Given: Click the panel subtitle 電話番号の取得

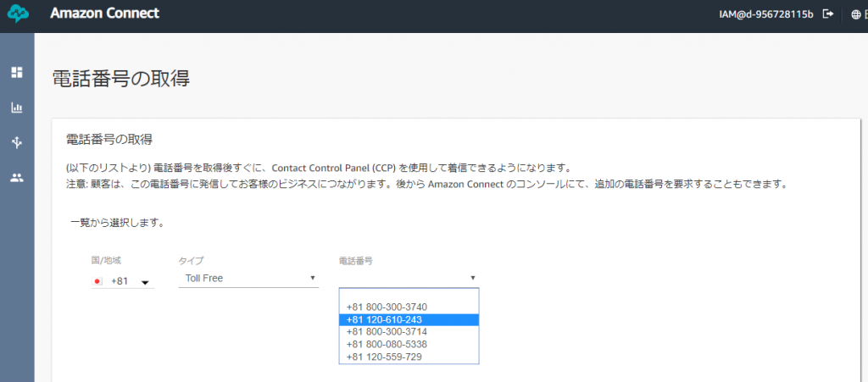Looking at the screenshot, I should pos(109,139).
